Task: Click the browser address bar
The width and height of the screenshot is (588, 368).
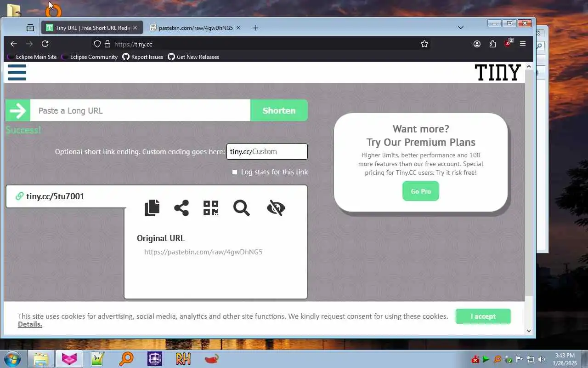Action: coord(262,44)
